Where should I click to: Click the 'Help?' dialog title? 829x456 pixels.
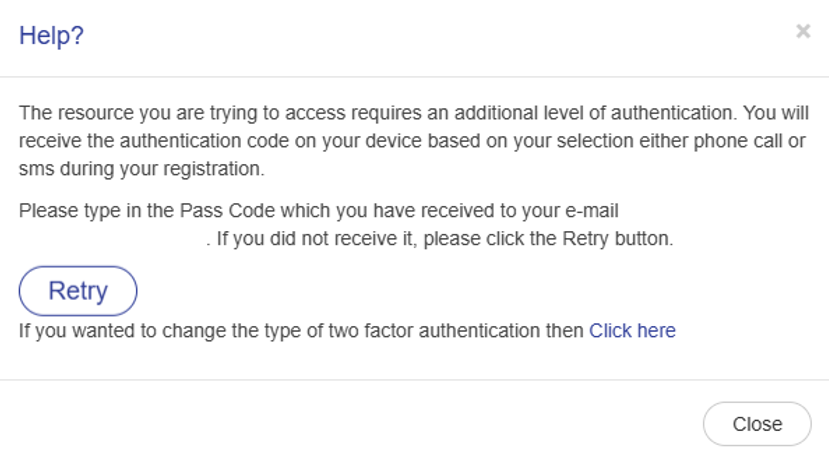coord(51,36)
